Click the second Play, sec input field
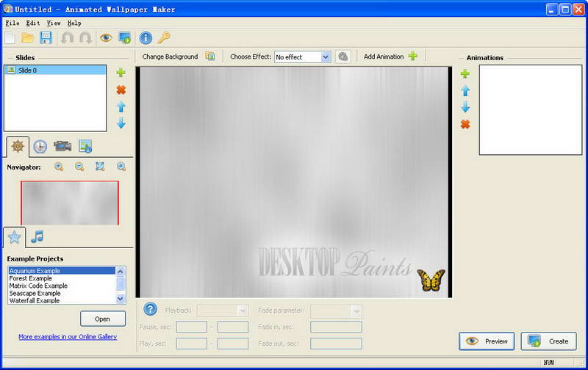Viewport: 588px width, 370px height. pyautogui.click(x=233, y=344)
